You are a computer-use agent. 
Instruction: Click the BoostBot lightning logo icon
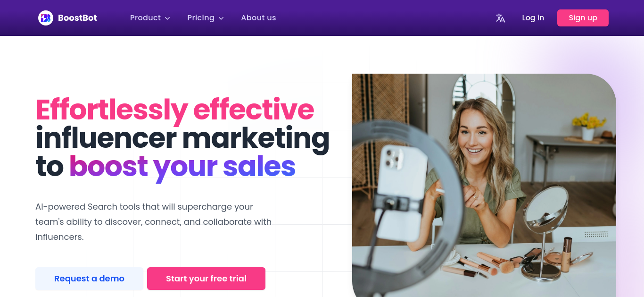[46, 18]
